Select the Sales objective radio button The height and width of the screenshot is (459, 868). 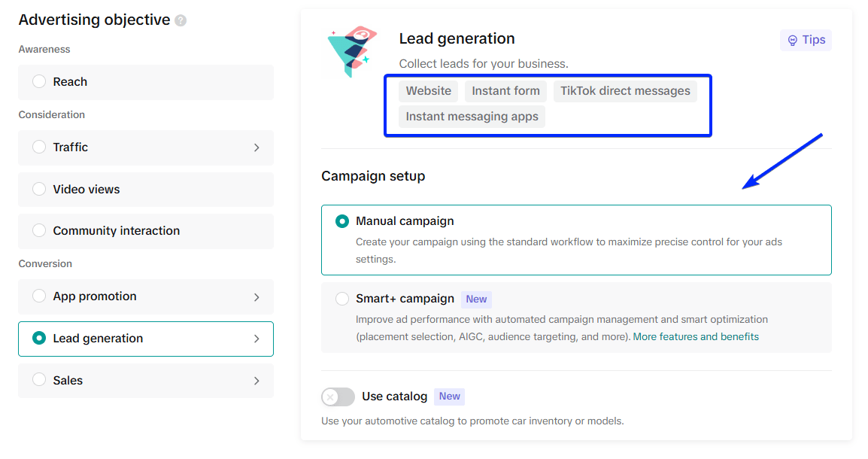tap(39, 381)
